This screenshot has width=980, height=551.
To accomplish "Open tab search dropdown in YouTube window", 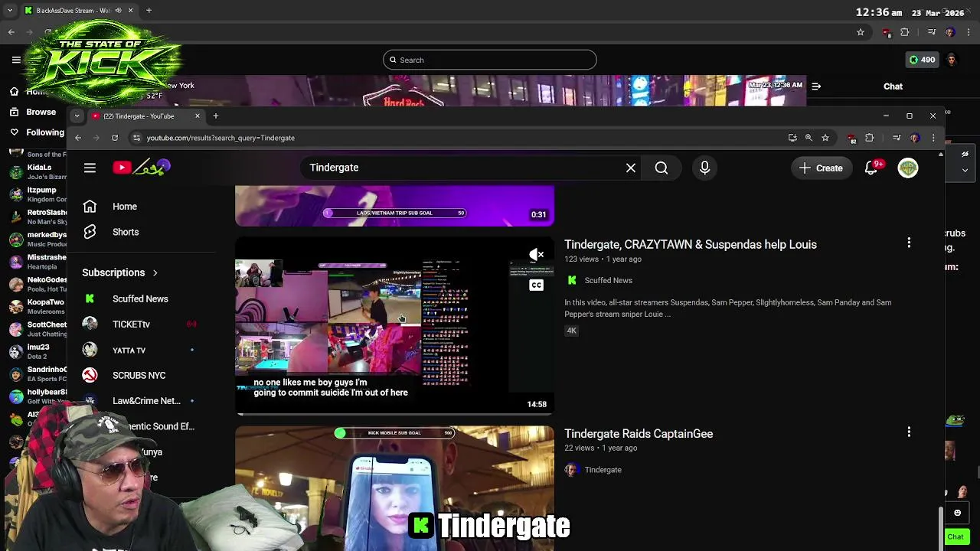I will 77,116.
